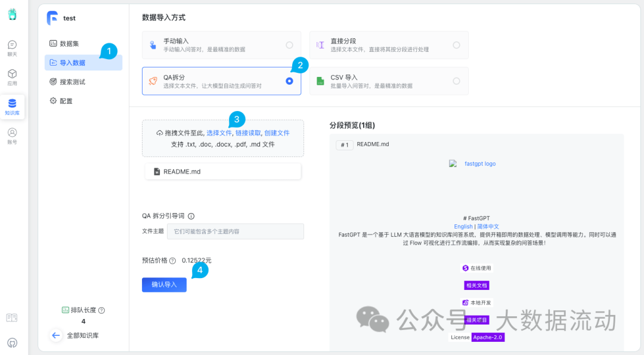Click help icon next to 排队长度
644x355 pixels.
coord(101,310)
